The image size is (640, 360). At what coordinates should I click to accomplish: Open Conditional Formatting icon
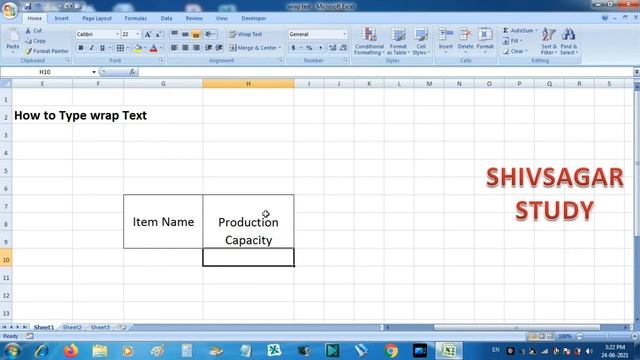[369, 34]
